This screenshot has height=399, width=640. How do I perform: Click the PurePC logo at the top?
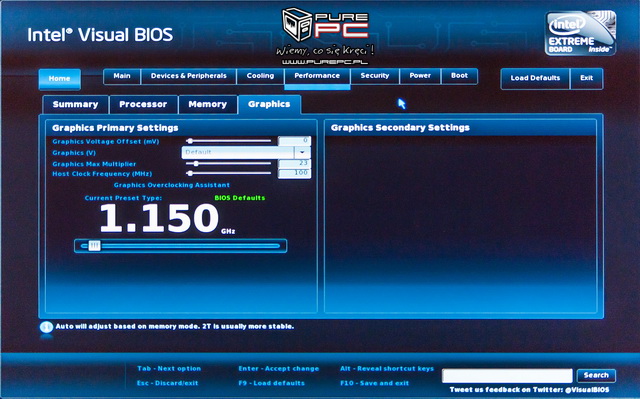click(325, 36)
